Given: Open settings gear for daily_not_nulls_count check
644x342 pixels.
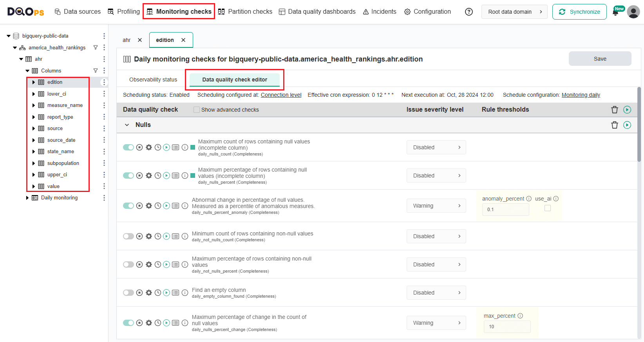Looking at the screenshot, I should click(x=149, y=236).
